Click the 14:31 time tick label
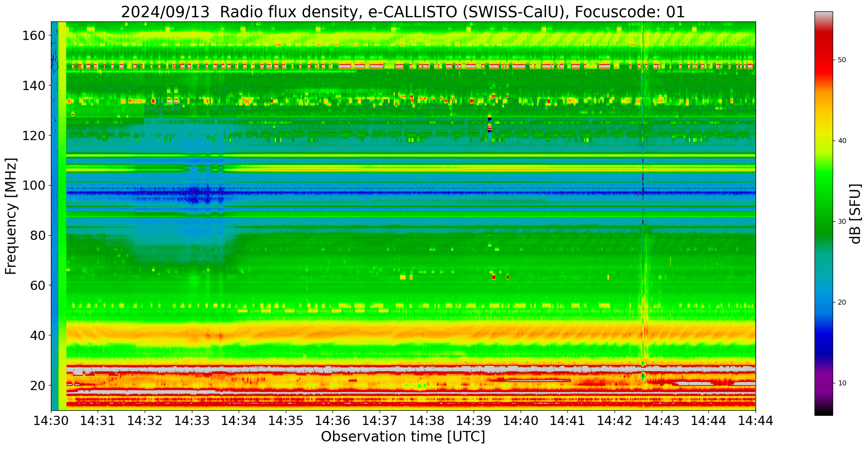Viewport: 868px width, 449px height. [x=98, y=420]
